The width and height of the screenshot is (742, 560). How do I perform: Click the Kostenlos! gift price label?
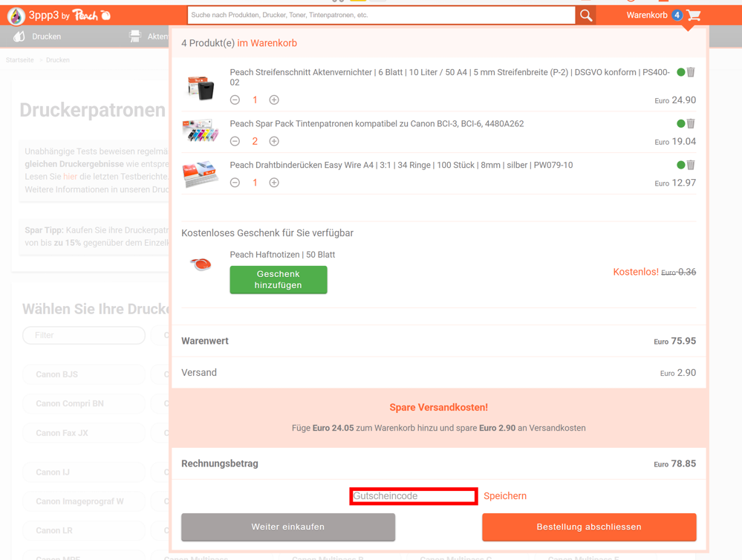(636, 272)
